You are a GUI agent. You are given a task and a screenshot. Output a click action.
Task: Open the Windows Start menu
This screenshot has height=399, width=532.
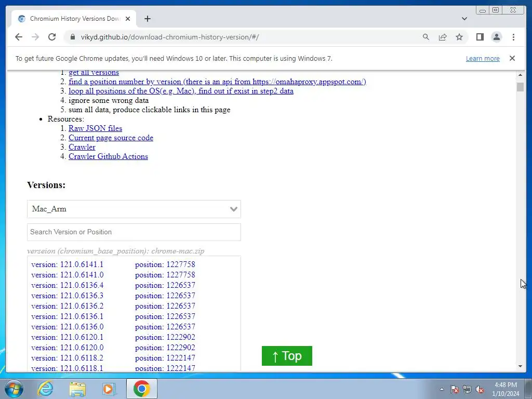[x=14, y=389]
